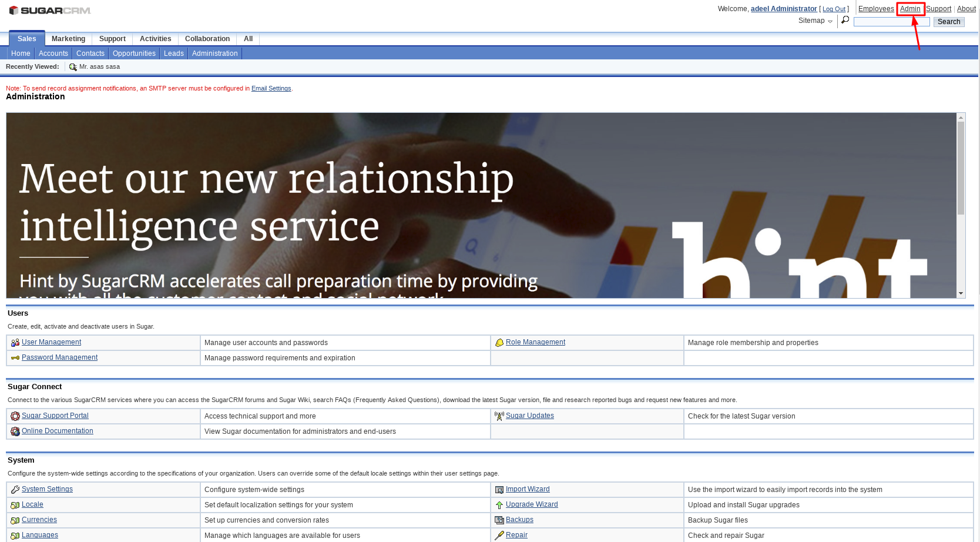The width and height of the screenshot is (980, 542).
Task: Go to Home in the submenu
Action: [21, 53]
